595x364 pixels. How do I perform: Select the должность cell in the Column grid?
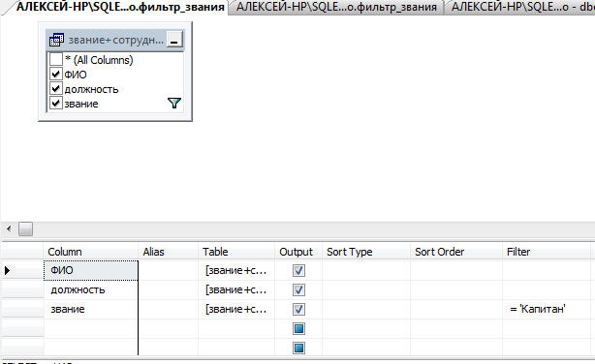coord(91,290)
